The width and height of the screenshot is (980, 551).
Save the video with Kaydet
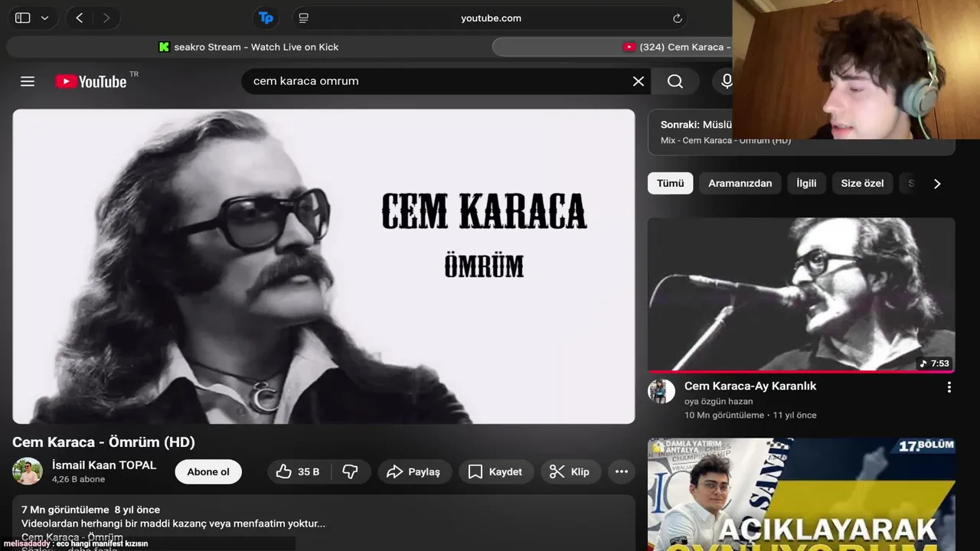(495, 471)
